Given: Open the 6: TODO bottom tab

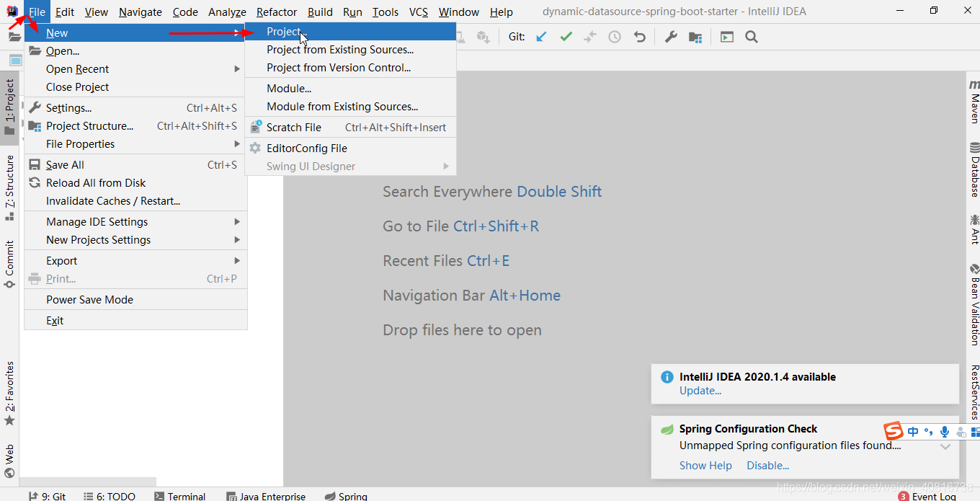Looking at the screenshot, I should pyautogui.click(x=109, y=496).
